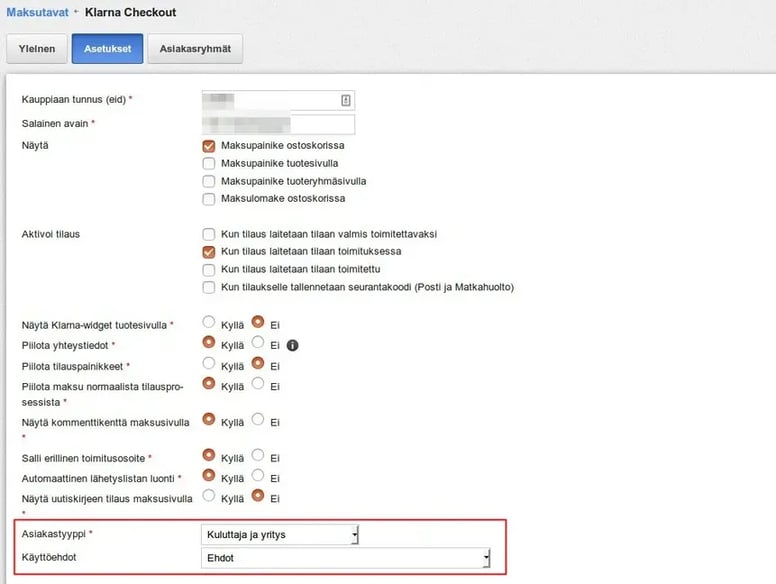Open the Asiakastyyppi dropdown
776x584 pixels.
[280, 535]
